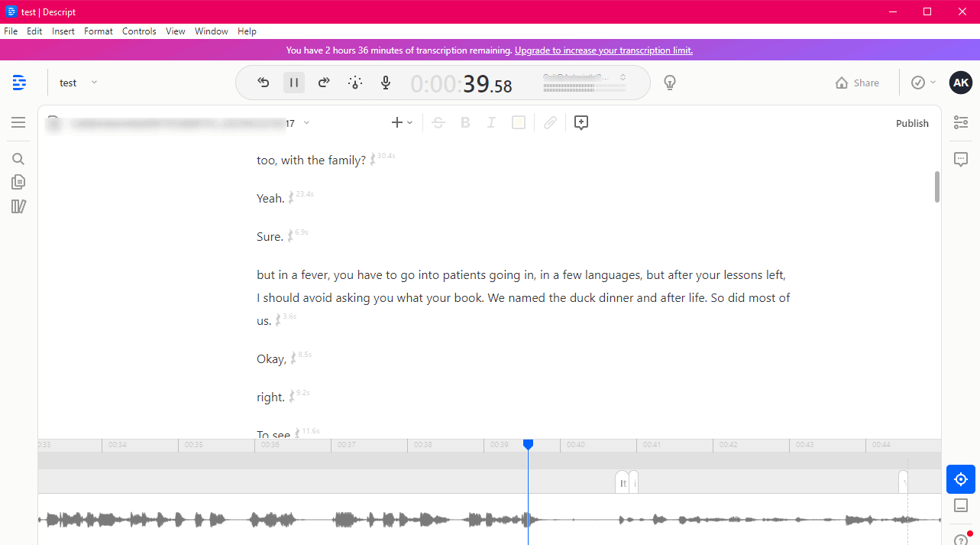Toggle strikethrough formatting

point(438,122)
